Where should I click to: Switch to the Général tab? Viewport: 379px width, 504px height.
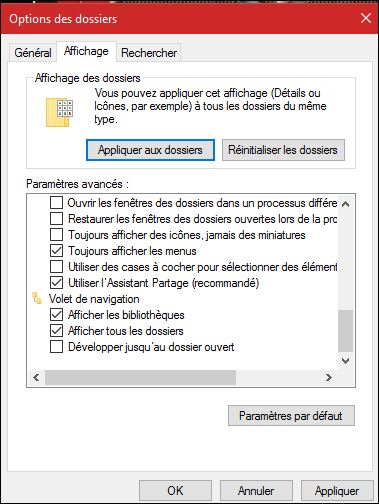(x=33, y=53)
